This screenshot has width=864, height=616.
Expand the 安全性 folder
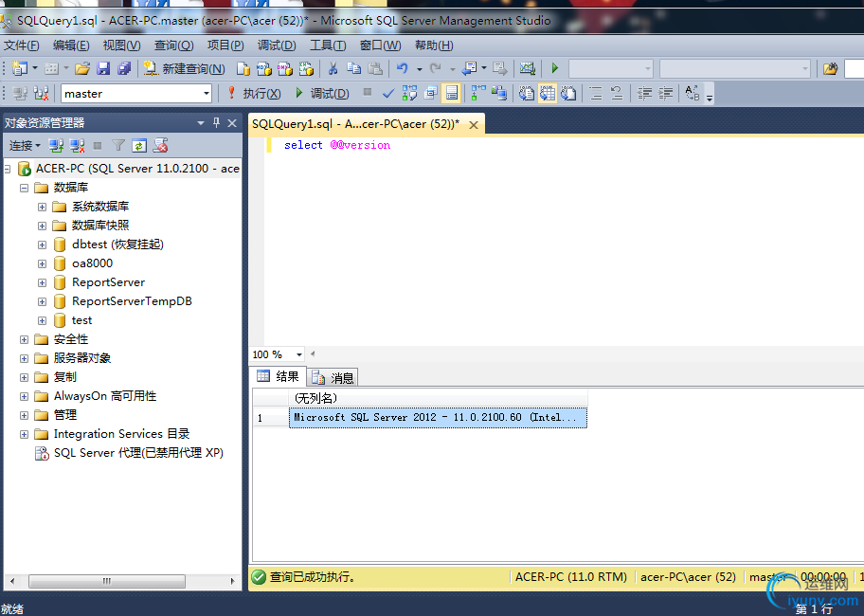(24, 339)
